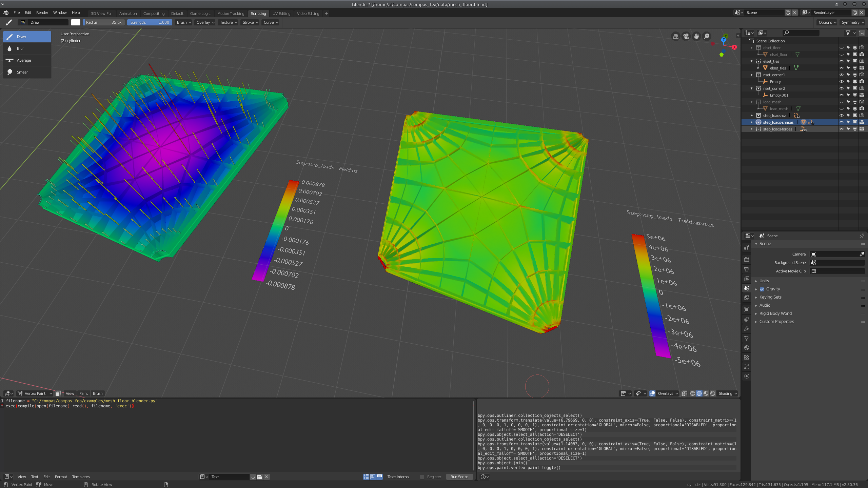Click the white brush color swatch
The width and height of the screenshot is (868, 488).
(76, 22)
